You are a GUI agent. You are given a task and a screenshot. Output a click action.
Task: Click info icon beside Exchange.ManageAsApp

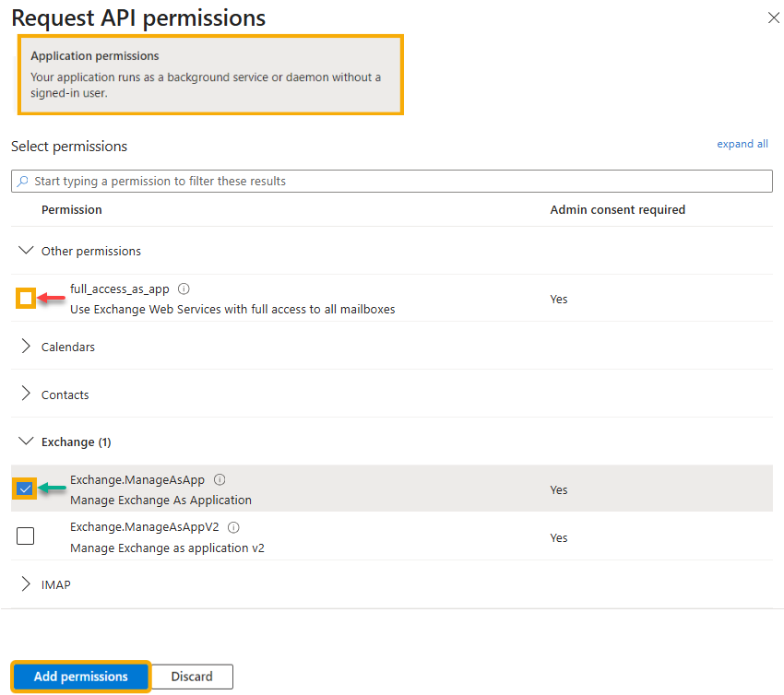point(220,479)
